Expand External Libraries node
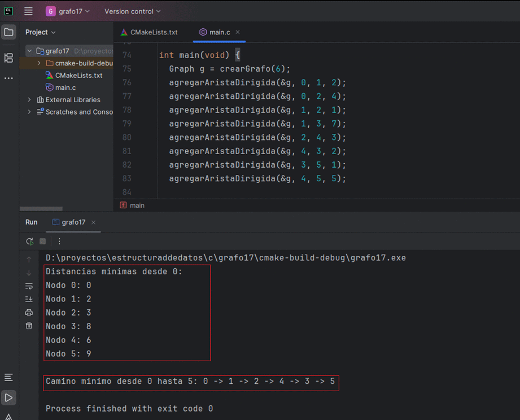This screenshot has height=420, width=520. click(x=29, y=99)
